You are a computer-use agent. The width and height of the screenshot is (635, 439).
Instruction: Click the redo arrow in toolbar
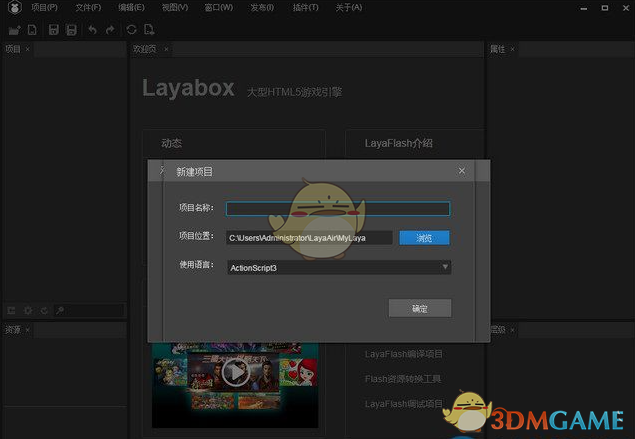(x=110, y=30)
